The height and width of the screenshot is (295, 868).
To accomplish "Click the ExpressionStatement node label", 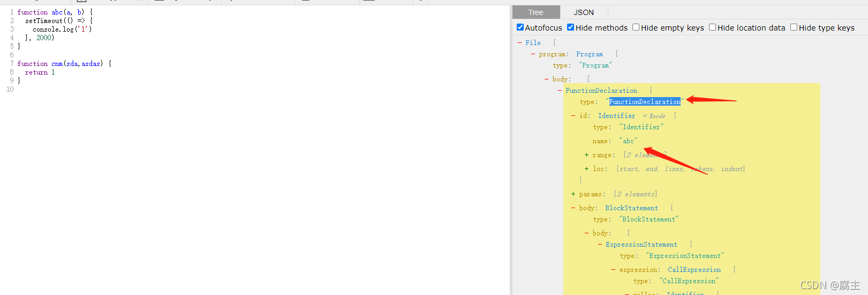I will (x=641, y=245).
